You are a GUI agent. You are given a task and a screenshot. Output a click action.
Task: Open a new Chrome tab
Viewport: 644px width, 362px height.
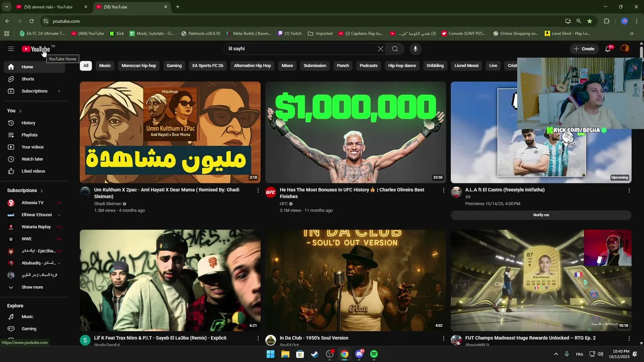[178, 7]
